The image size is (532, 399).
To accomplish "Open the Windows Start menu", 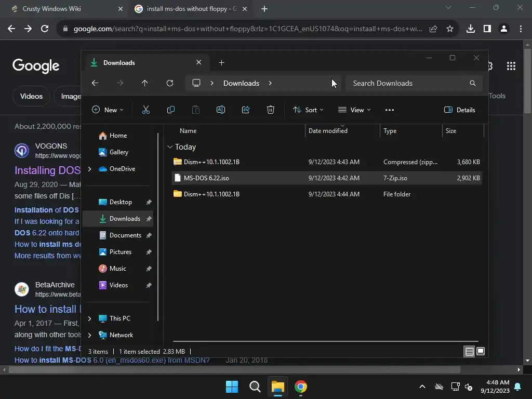I will 232,387.
